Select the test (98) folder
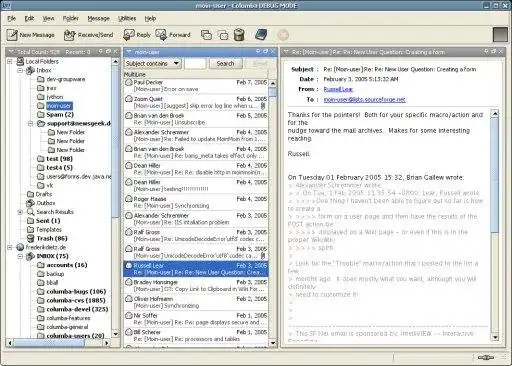 (x=59, y=159)
